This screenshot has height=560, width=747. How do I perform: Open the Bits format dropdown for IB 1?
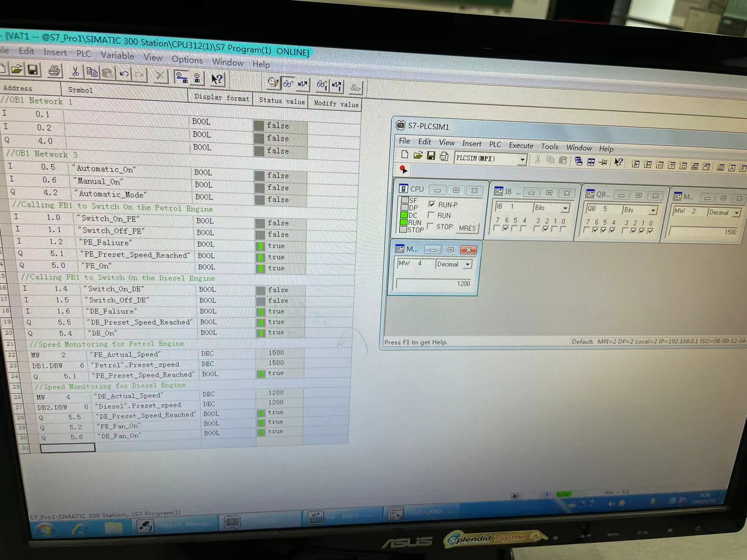(x=566, y=208)
